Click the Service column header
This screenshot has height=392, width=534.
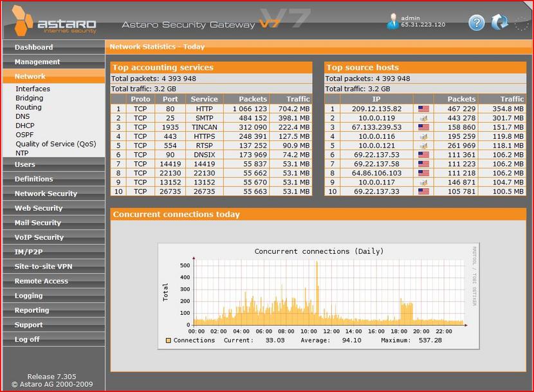(205, 99)
